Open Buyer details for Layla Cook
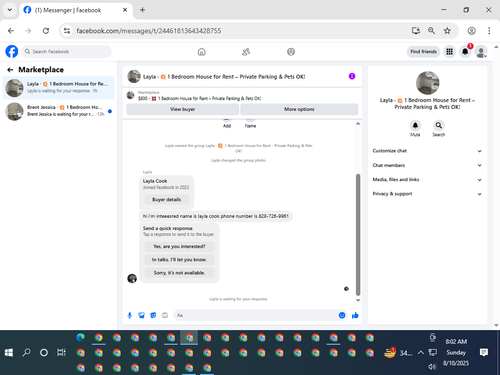The image size is (500, 375). tap(167, 200)
